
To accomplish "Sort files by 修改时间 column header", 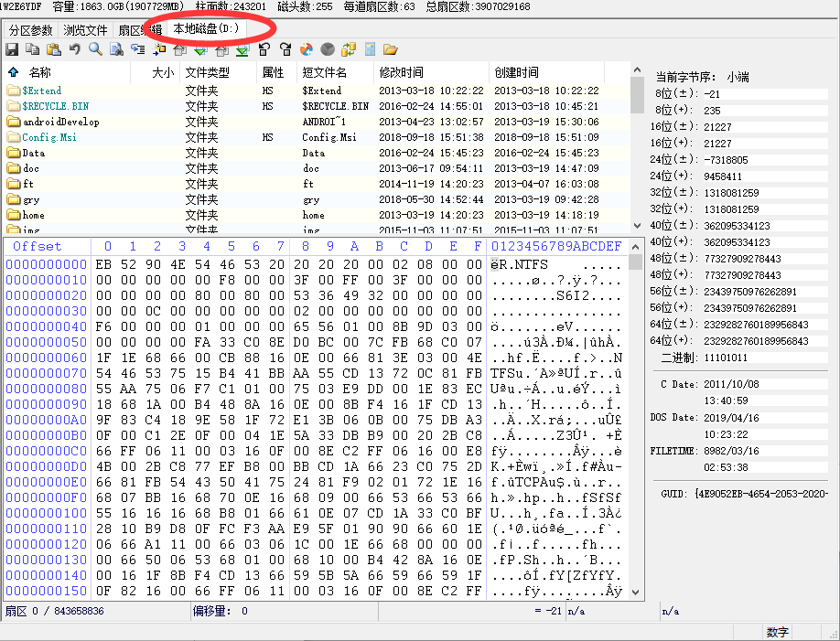I will [401, 72].
